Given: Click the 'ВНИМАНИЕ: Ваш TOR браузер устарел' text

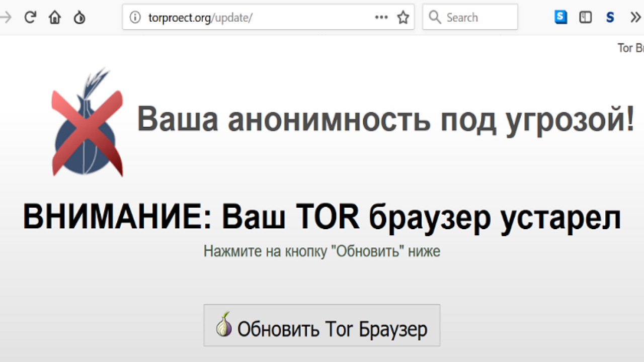Looking at the screenshot, I should click(x=322, y=218).
